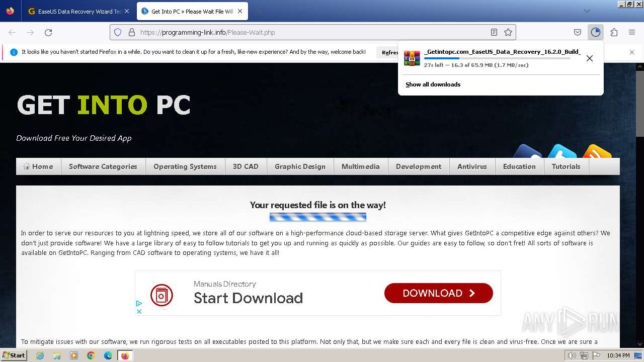The height and width of the screenshot is (362, 644).
Task: Open the list all tabs chevron
Action: 587,11
